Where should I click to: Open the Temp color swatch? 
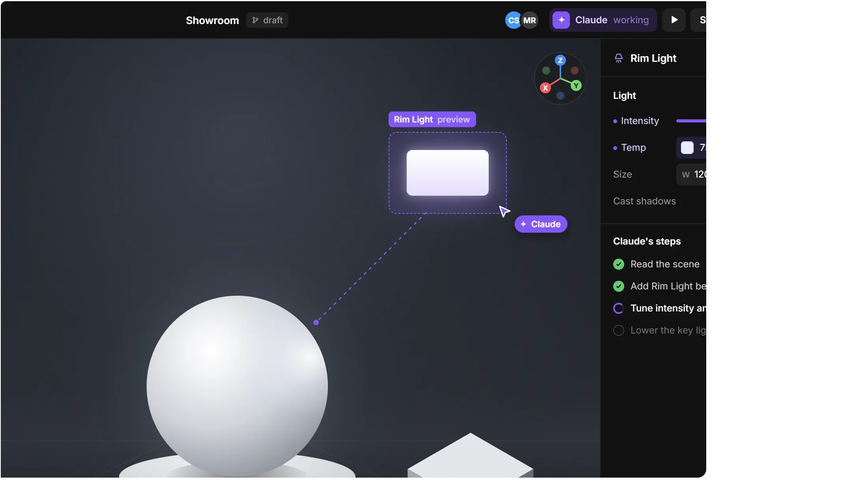click(x=687, y=148)
